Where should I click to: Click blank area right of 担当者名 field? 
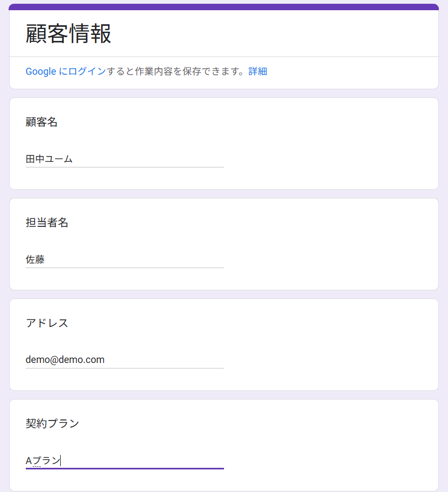330,260
